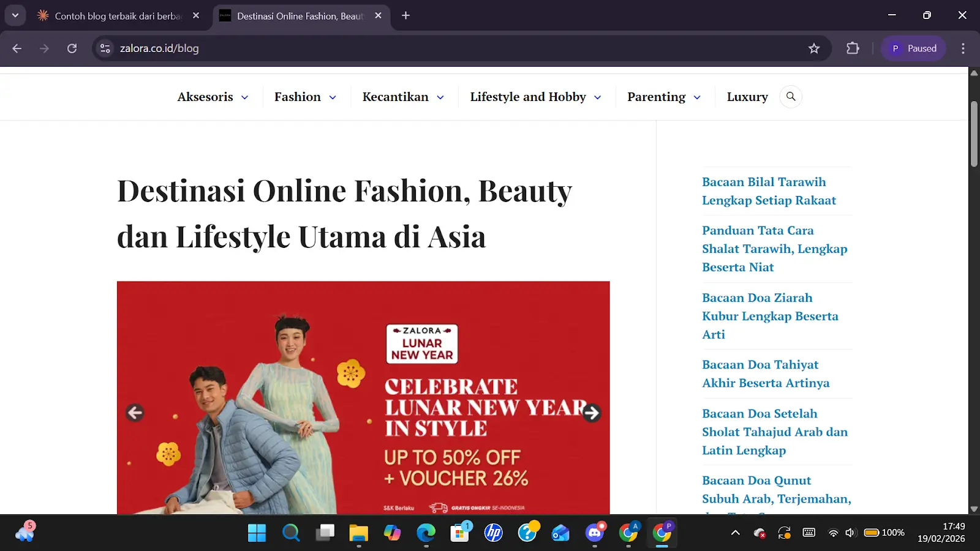Open Microsoft Store from the taskbar

[460, 533]
